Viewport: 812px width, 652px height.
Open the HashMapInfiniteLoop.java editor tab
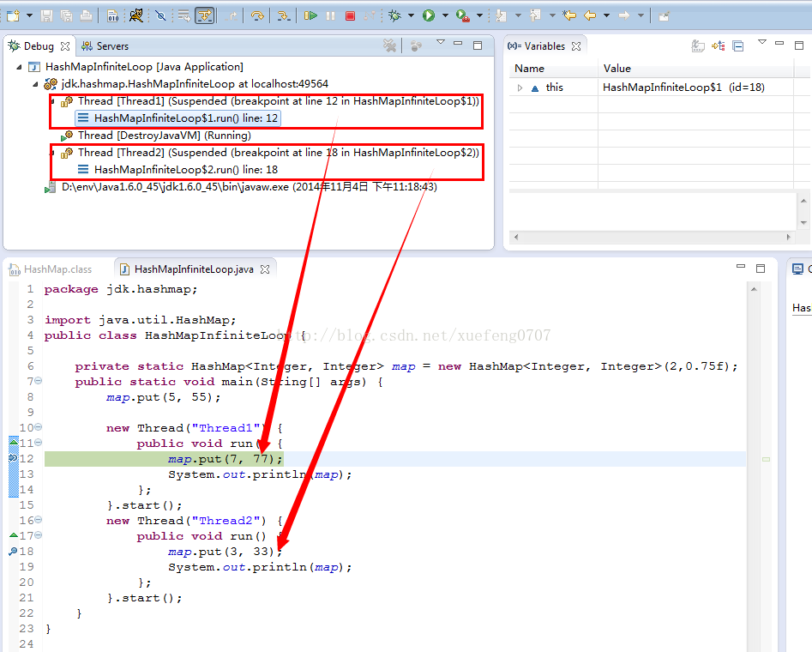pos(194,269)
